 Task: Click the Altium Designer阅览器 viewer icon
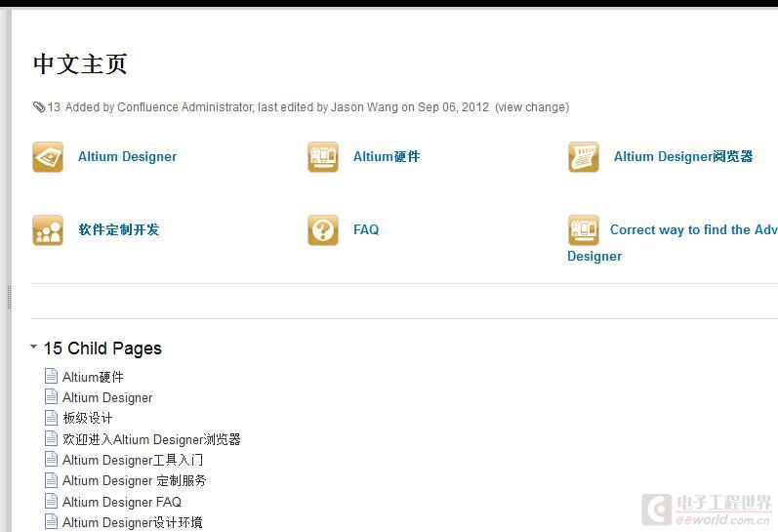click(584, 157)
